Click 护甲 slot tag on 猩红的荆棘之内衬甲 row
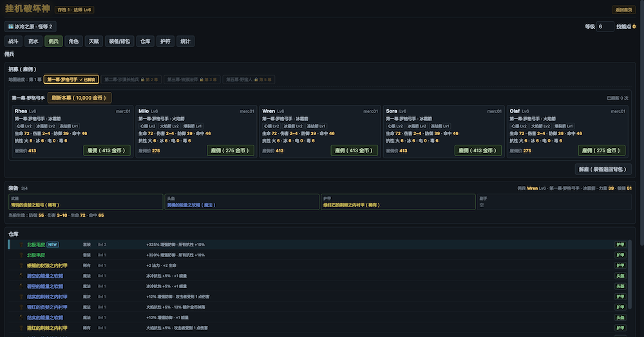 620,328
